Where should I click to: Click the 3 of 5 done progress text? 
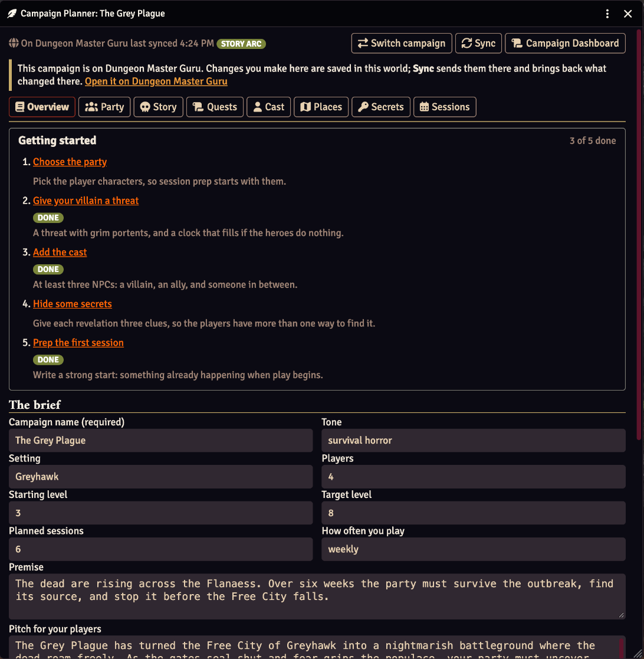[592, 141]
